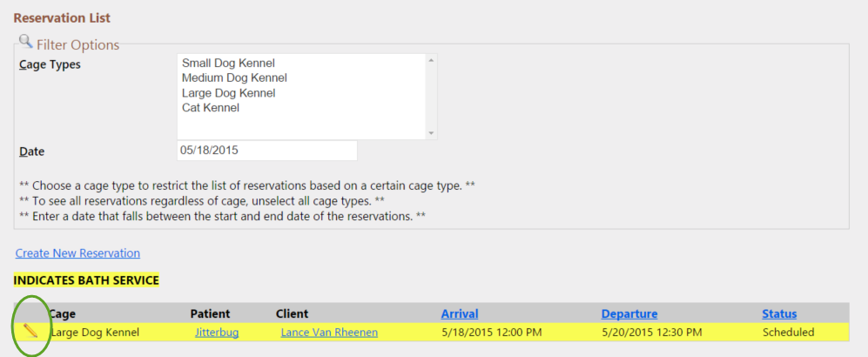Click the pencil edit icon for Jitterbug's reservation

pyautogui.click(x=30, y=332)
